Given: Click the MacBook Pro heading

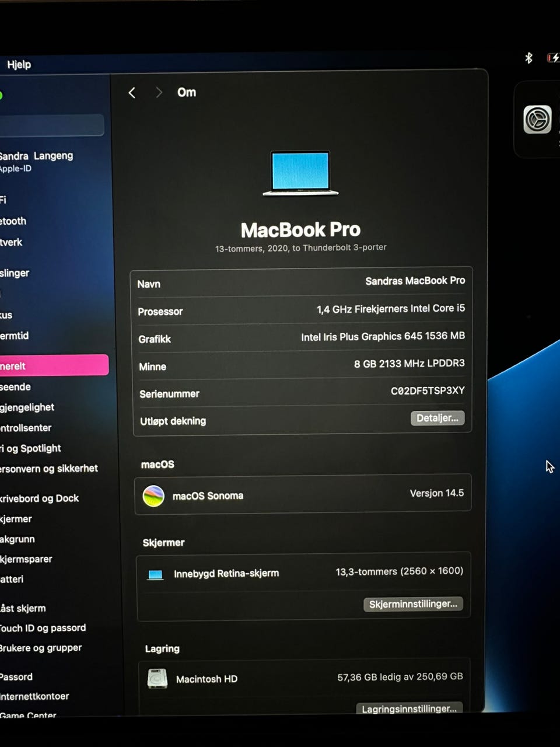Looking at the screenshot, I should [300, 230].
